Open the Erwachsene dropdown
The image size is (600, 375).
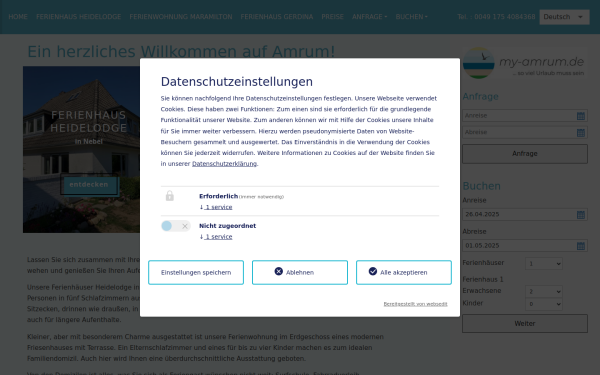pyautogui.click(x=544, y=292)
